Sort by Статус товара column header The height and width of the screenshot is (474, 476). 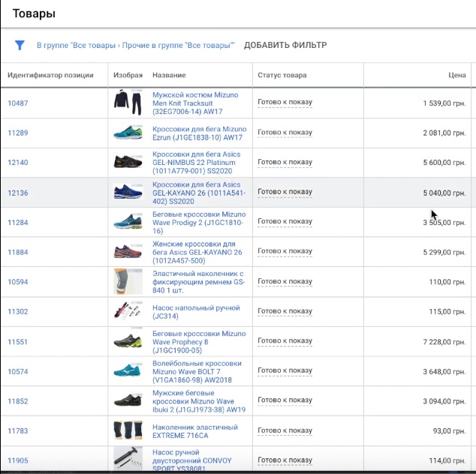coord(282,75)
